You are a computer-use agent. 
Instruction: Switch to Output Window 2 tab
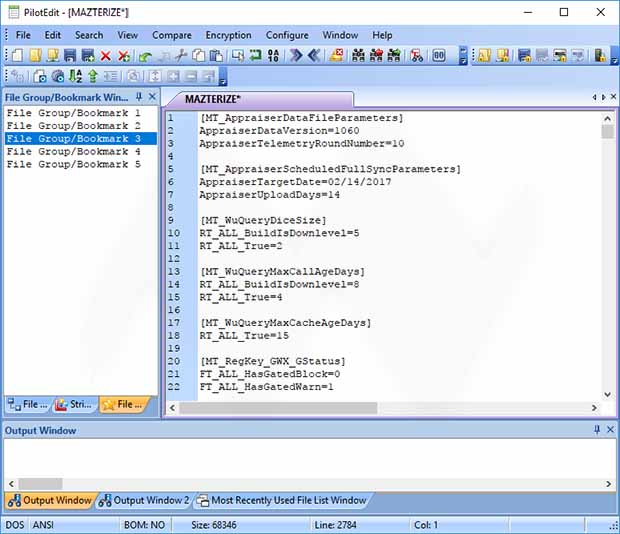coord(144,500)
